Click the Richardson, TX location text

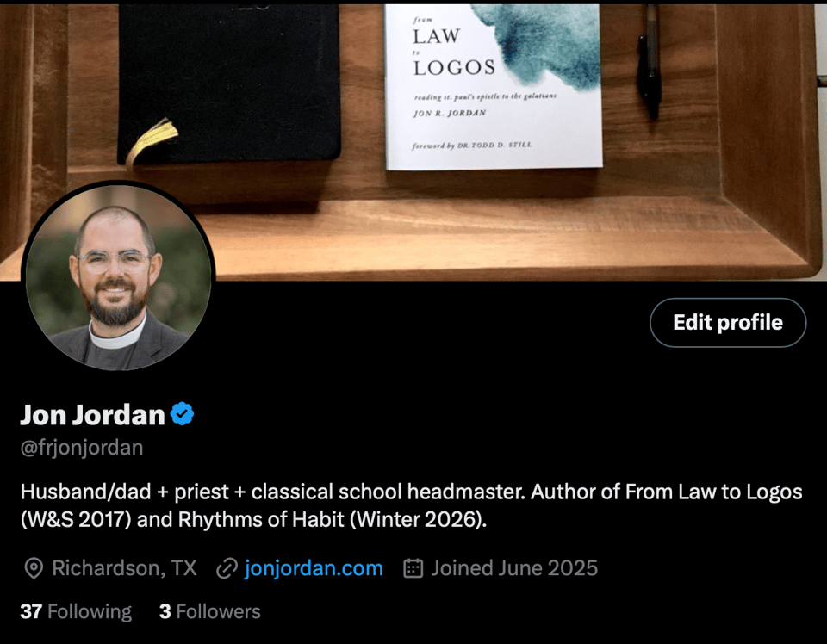pos(124,568)
